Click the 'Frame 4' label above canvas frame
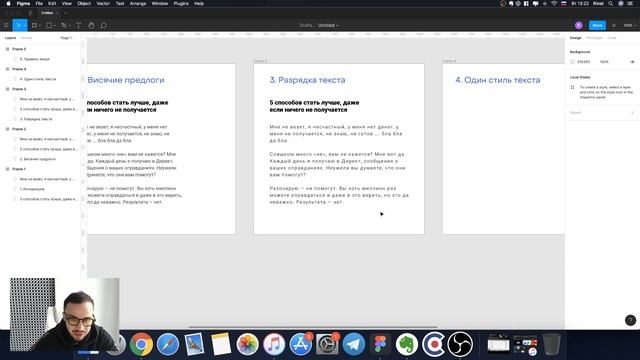This screenshot has width=640, height=360. [449, 61]
